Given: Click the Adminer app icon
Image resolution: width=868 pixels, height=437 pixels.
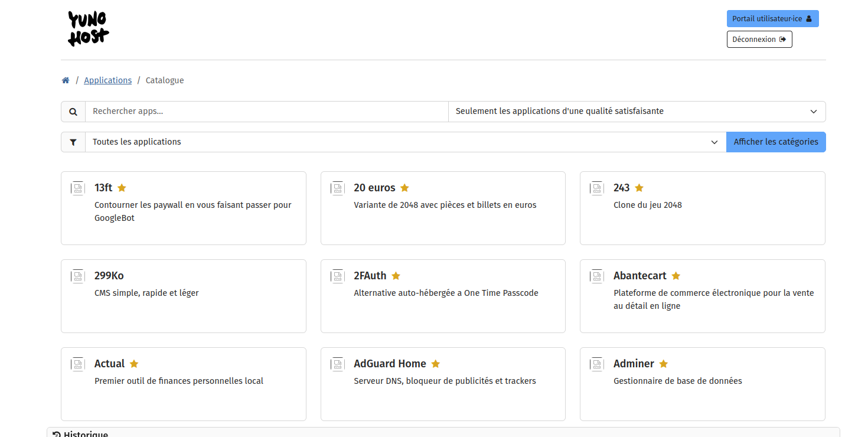Looking at the screenshot, I should [x=597, y=364].
